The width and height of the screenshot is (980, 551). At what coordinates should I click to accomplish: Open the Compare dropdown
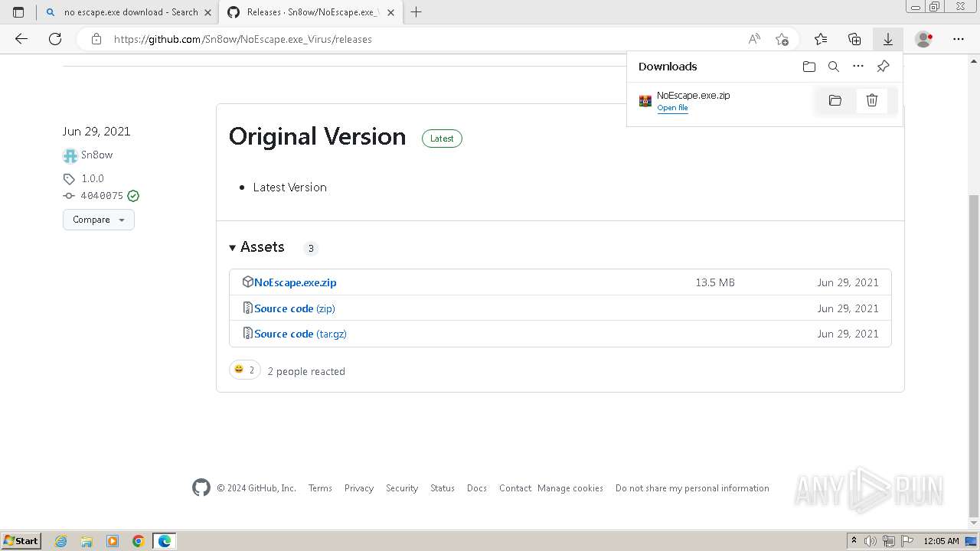click(99, 220)
